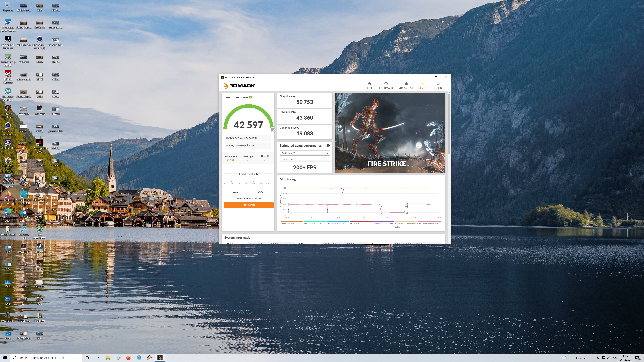Click the info icon beside Best
The image size is (644, 362).
(268, 156)
